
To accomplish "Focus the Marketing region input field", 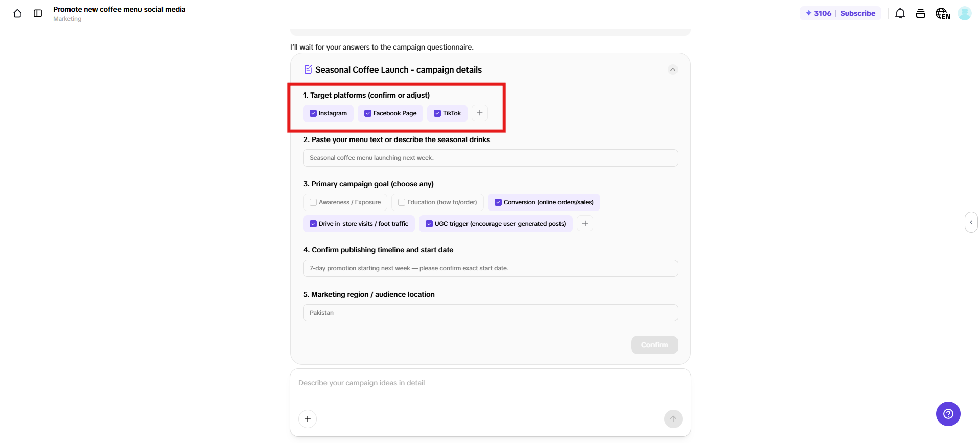I will (x=490, y=313).
